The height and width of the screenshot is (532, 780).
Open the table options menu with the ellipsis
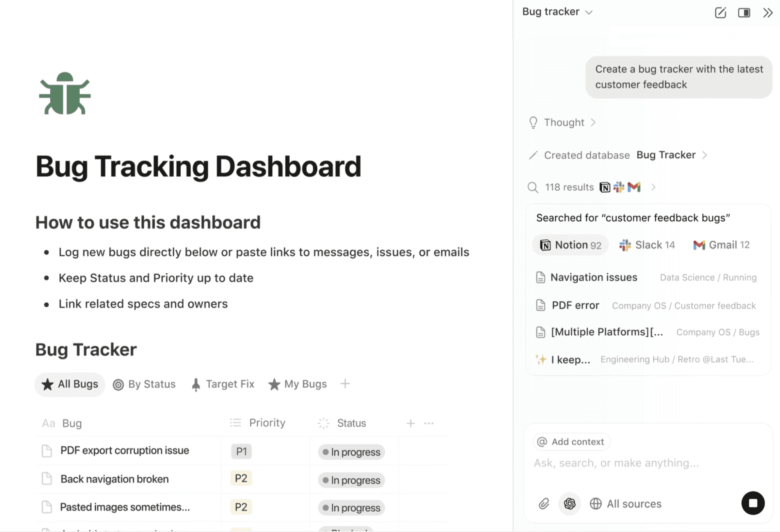click(x=428, y=423)
